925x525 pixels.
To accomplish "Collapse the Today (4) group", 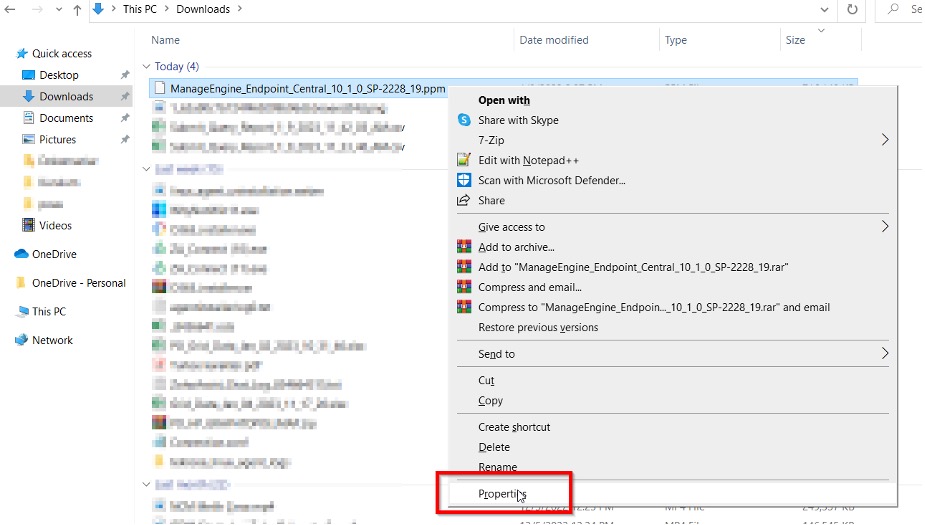I will (146, 66).
